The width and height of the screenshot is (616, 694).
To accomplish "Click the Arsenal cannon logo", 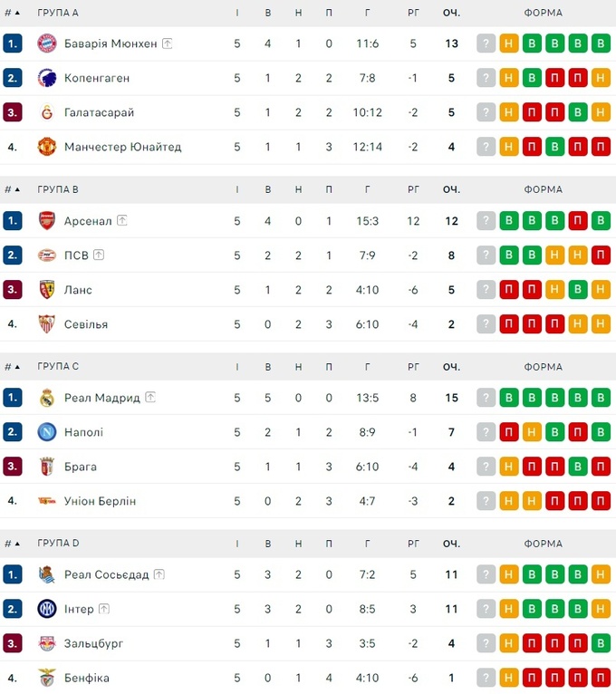I will click(x=47, y=221).
